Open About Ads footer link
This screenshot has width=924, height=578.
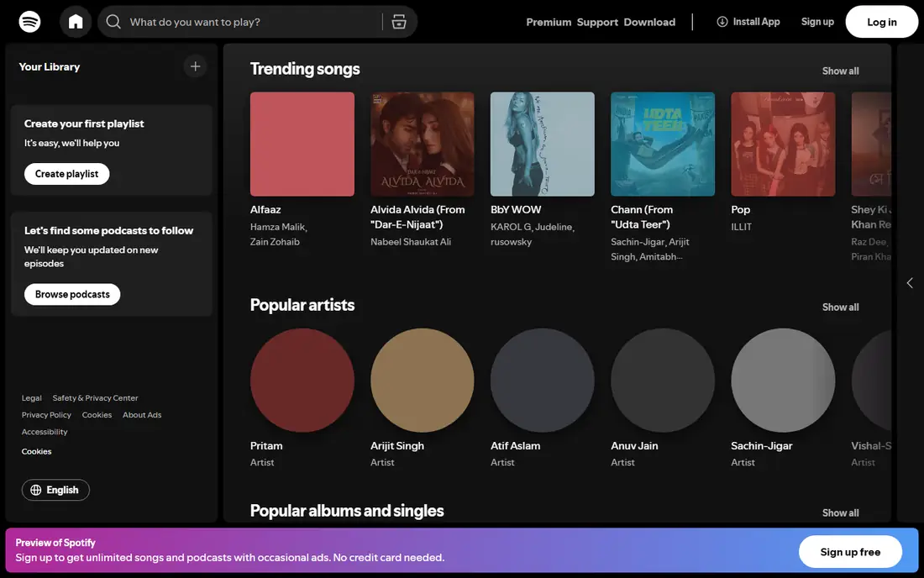click(x=142, y=415)
